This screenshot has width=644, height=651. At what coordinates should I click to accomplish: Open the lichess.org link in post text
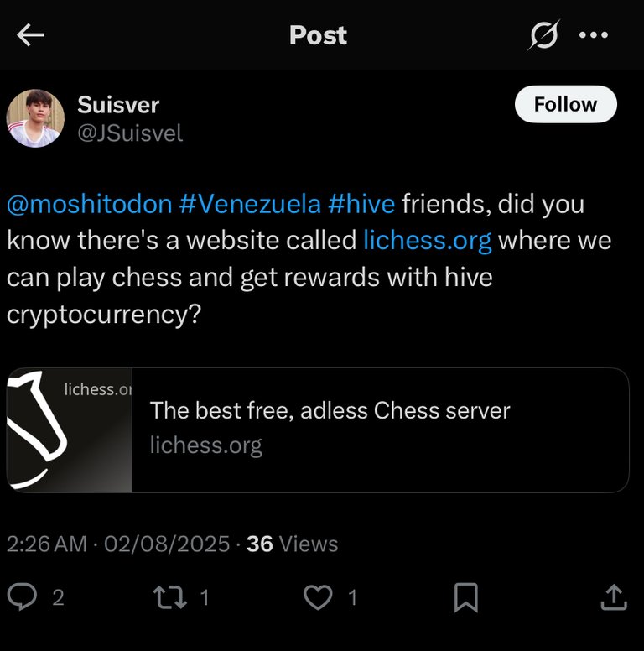click(x=427, y=241)
